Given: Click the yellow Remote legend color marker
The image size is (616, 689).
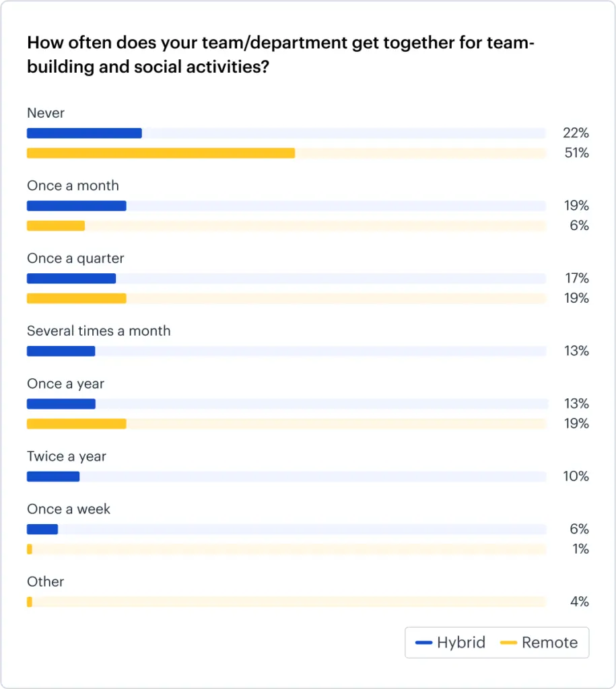Looking at the screenshot, I should (509, 643).
